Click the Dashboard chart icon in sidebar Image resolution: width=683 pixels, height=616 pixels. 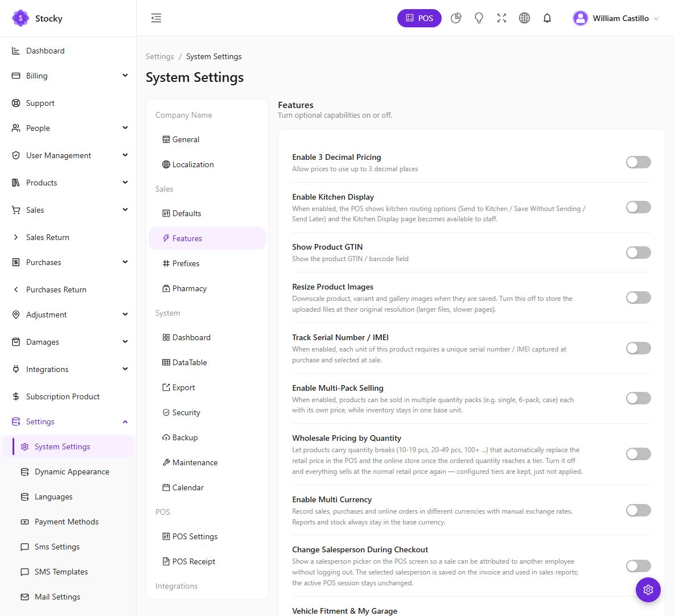pos(16,51)
